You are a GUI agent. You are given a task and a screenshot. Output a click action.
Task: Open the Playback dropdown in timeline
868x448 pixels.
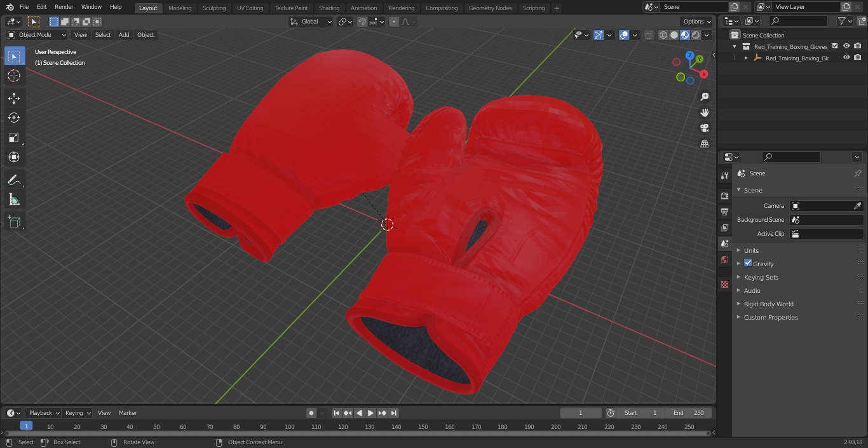(43, 413)
